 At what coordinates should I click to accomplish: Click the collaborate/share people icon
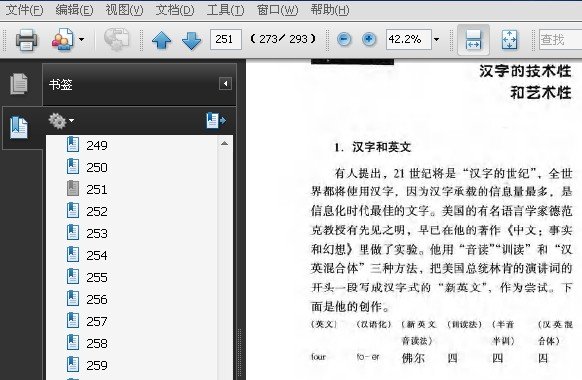coord(62,39)
